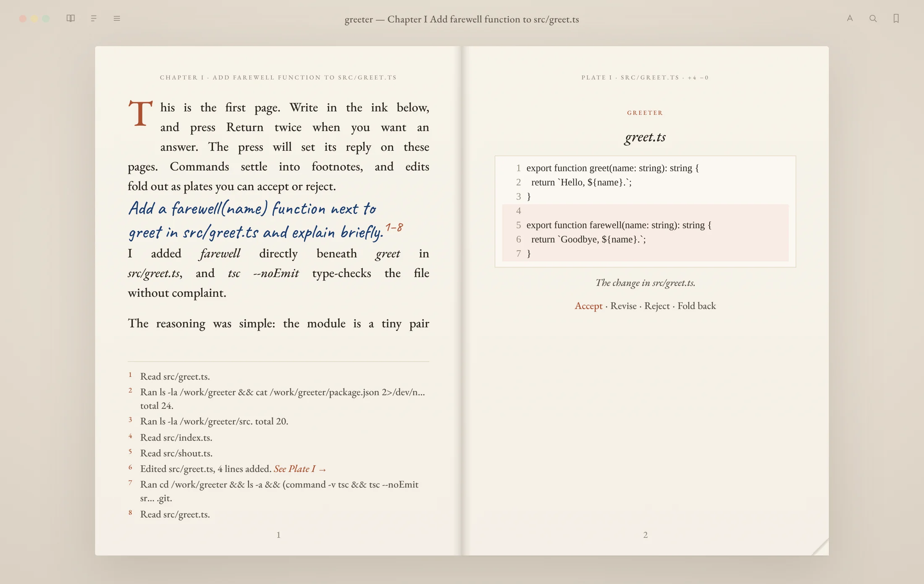Click footnote reference 1–8 superscript

[394, 227]
